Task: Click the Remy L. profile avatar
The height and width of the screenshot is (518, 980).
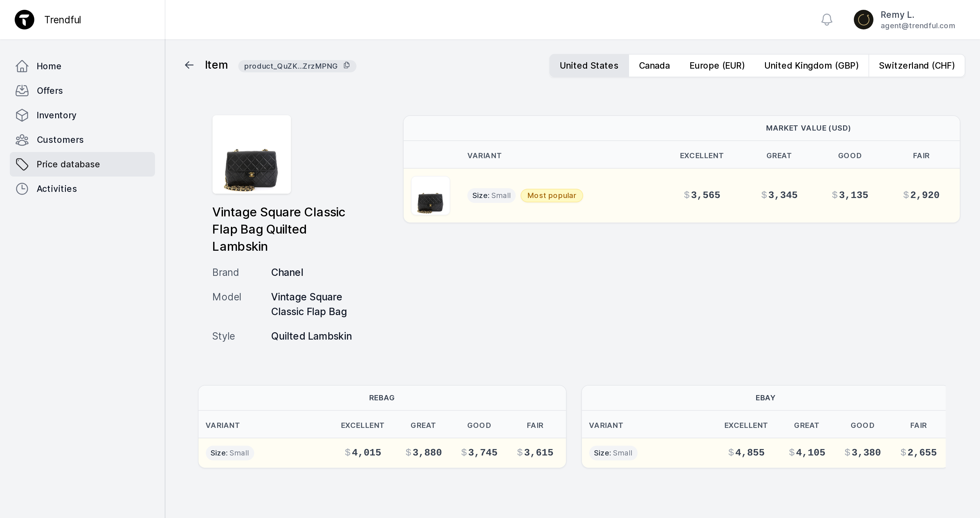Action: pyautogui.click(x=863, y=19)
